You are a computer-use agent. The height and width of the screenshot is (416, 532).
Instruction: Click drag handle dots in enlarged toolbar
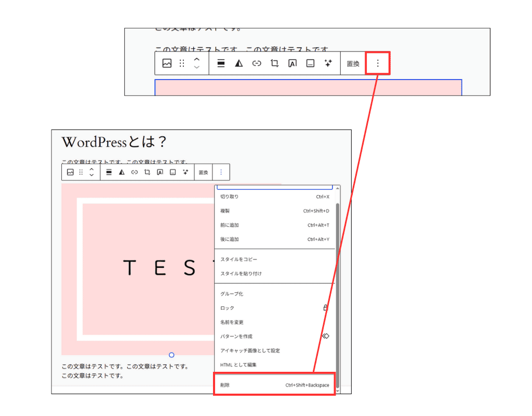click(182, 63)
